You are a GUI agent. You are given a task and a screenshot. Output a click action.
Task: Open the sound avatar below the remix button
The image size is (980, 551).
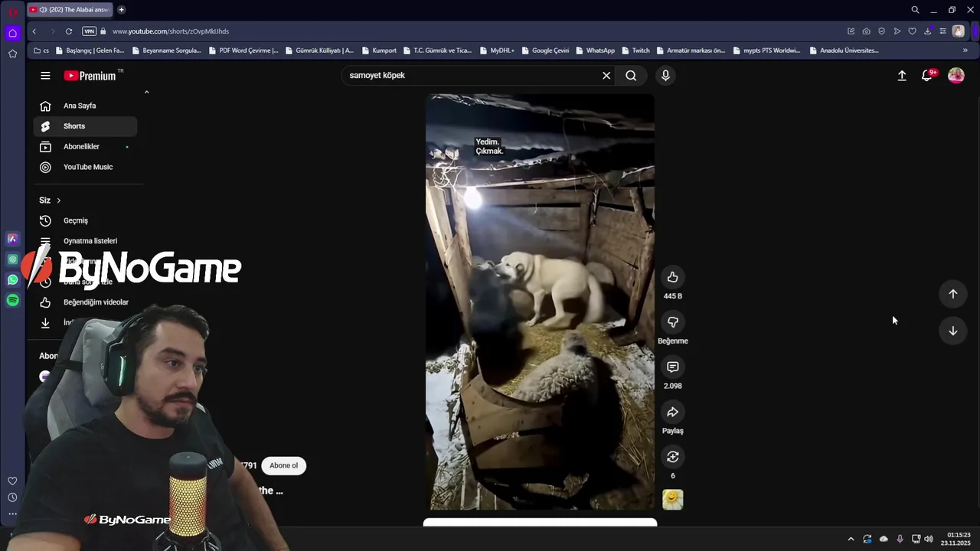point(672,500)
